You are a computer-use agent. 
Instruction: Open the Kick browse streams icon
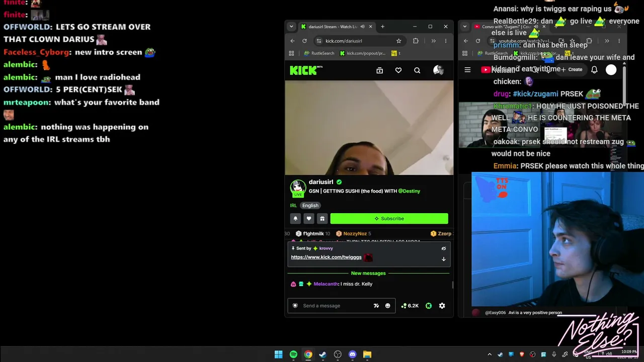point(380,70)
